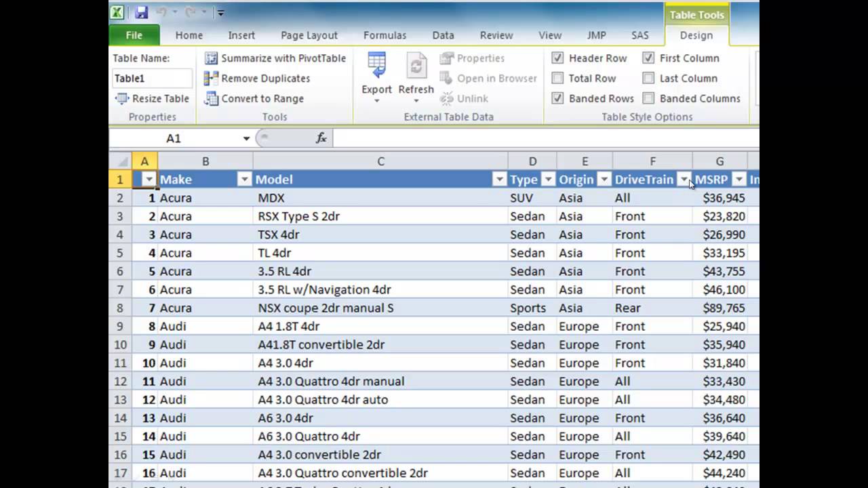Enable the Total Row checkbox
868x488 pixels.
[x=557, y=79]
